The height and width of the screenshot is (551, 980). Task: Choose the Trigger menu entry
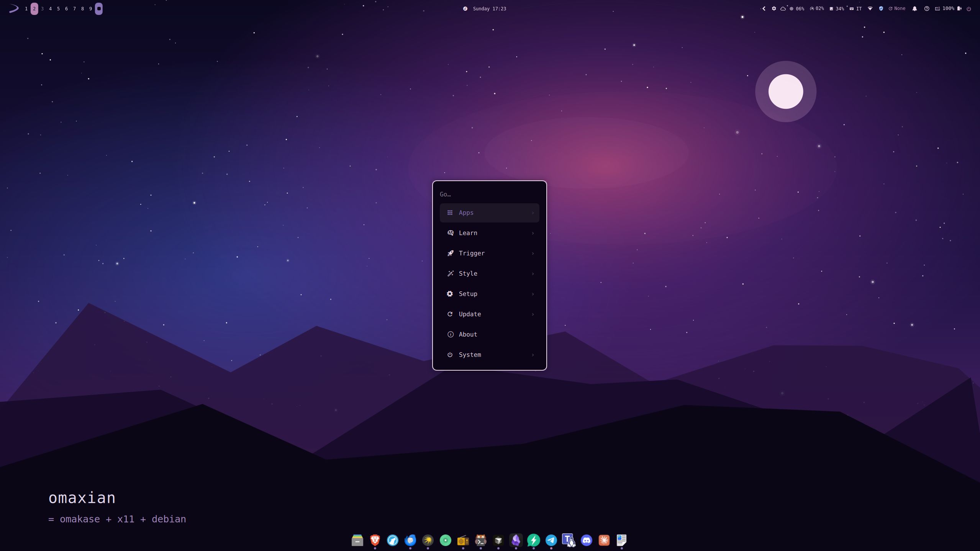489,253
